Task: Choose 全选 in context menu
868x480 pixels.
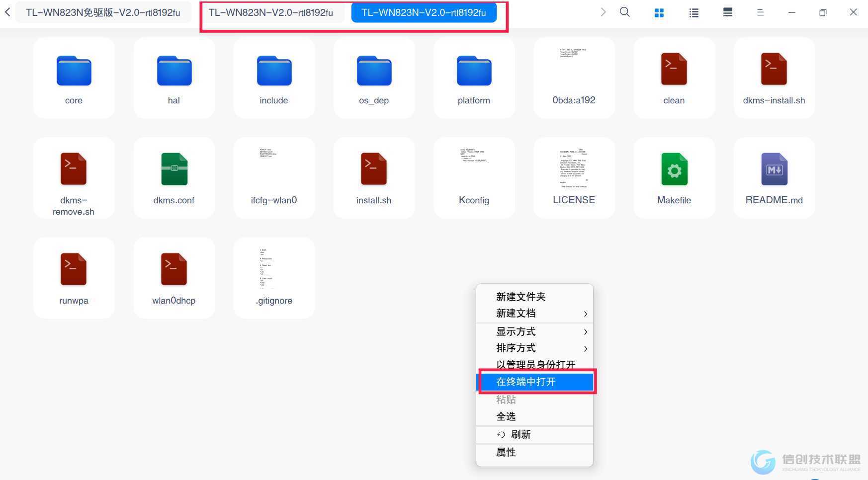Action: coord(534,416)
